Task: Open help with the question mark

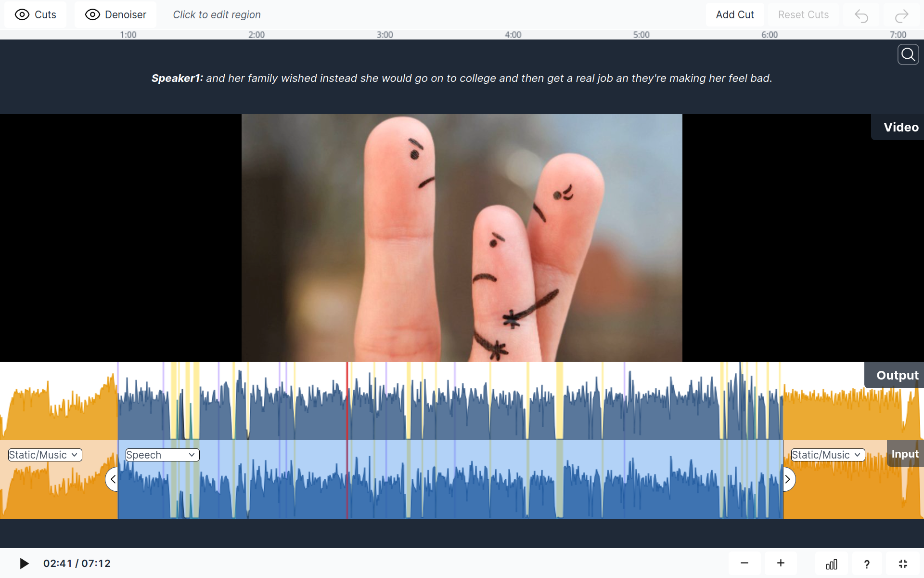Action: [867, 564]
